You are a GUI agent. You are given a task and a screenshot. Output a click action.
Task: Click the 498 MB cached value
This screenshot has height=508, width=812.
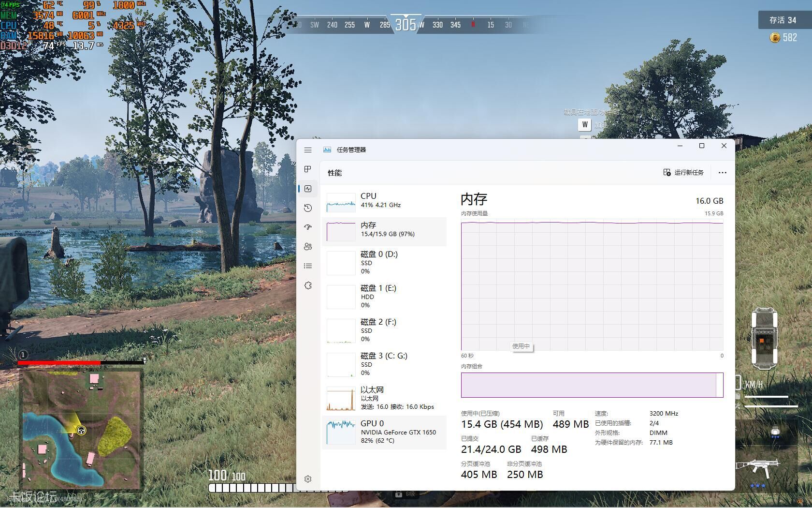pyautogui.click(x=549, y=449)
